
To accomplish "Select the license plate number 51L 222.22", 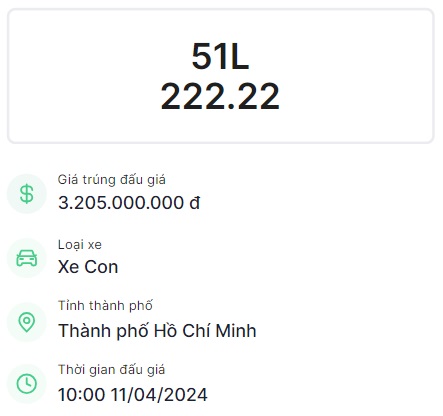I will click(x=220, y=76).
